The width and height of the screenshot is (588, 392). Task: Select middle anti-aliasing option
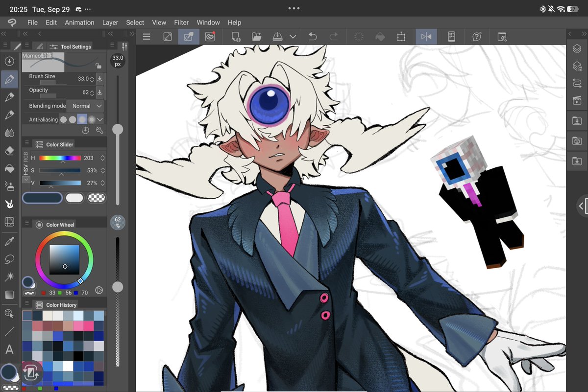point(82,119)
